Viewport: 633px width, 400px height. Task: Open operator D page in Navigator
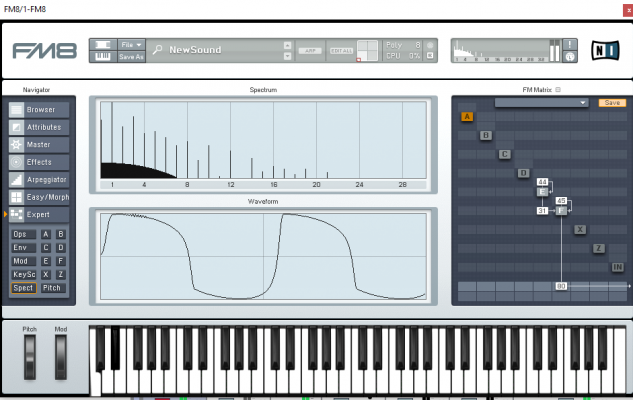(x=61, y=248)
